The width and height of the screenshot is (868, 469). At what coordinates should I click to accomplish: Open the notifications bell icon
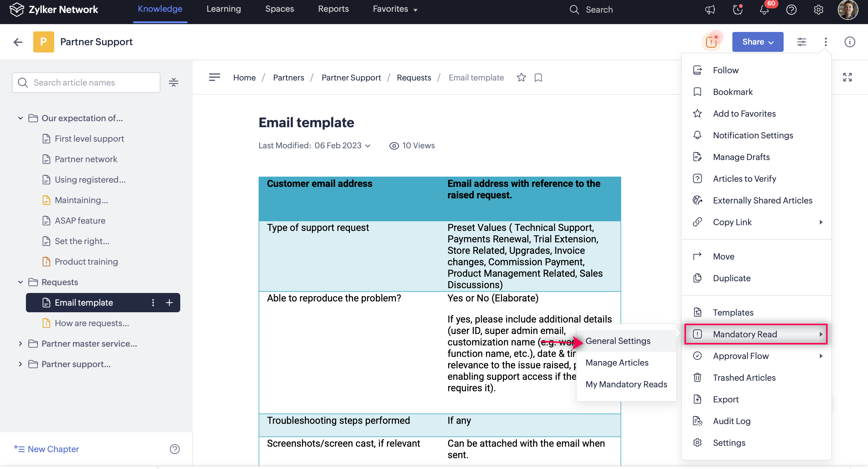click(x=764, y=9)
